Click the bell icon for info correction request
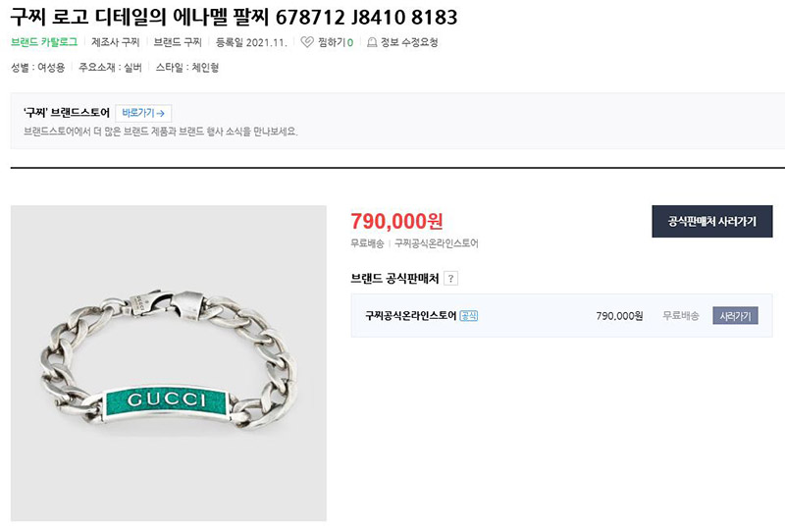 372,42
